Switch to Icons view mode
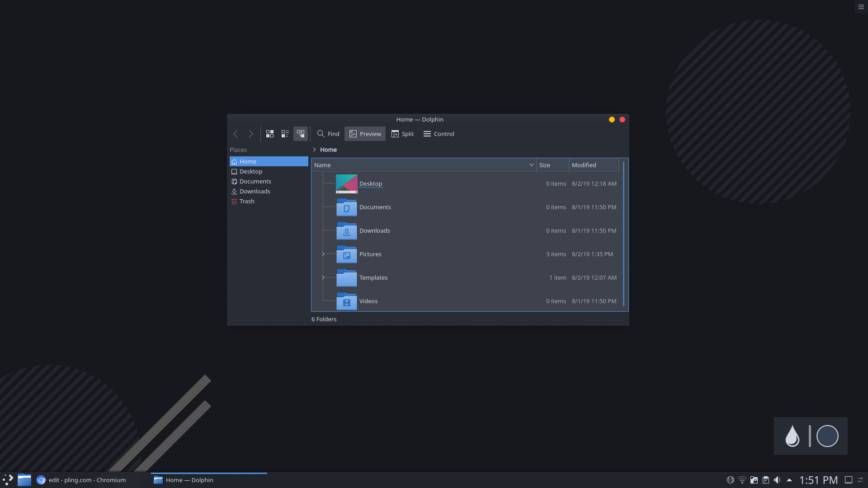 (x=270, y=134)
